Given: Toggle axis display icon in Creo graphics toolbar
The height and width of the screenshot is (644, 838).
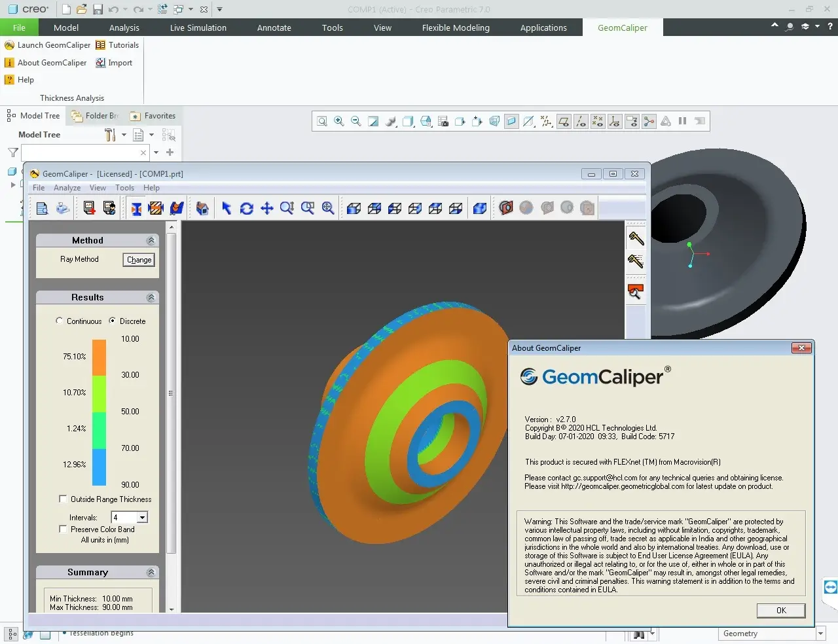Looking at the screenshot, I should pyautogui.click(x=581, y=121).
